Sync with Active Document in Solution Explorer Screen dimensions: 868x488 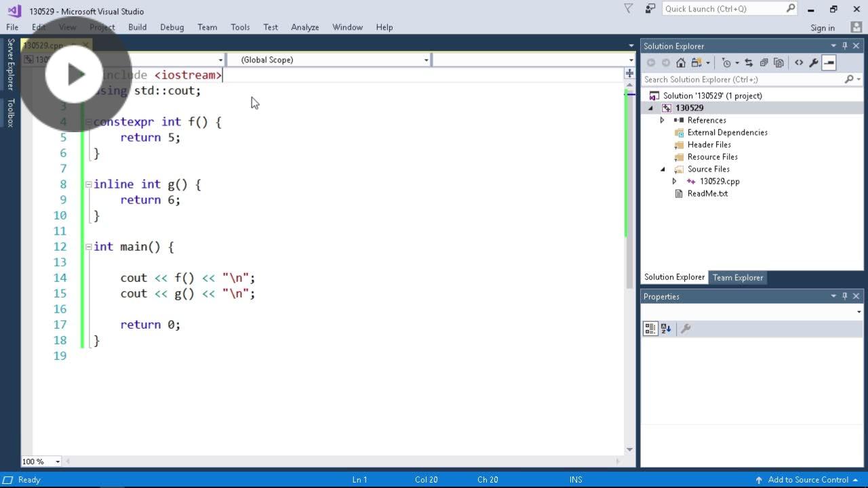pos(749,62)
